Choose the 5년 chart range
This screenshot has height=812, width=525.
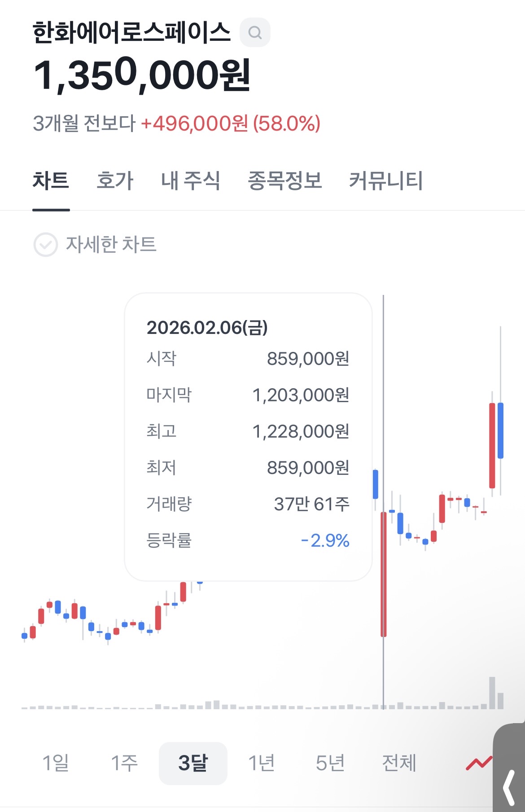330,763
